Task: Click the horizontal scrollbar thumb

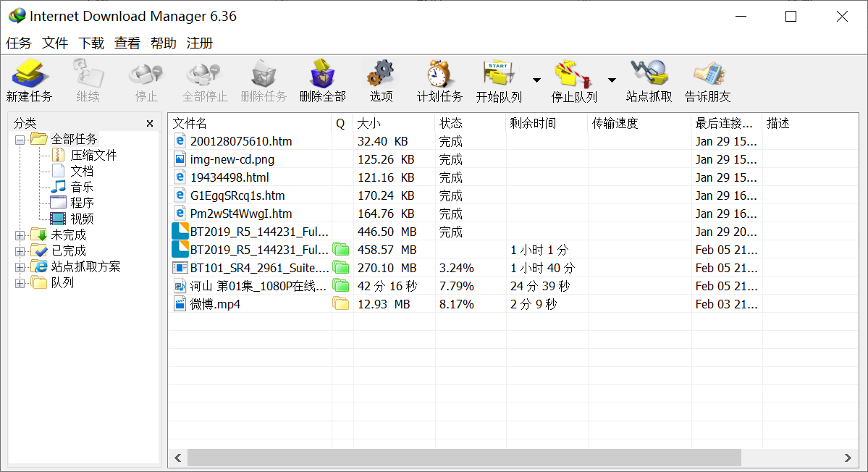Action: (464, 458)
